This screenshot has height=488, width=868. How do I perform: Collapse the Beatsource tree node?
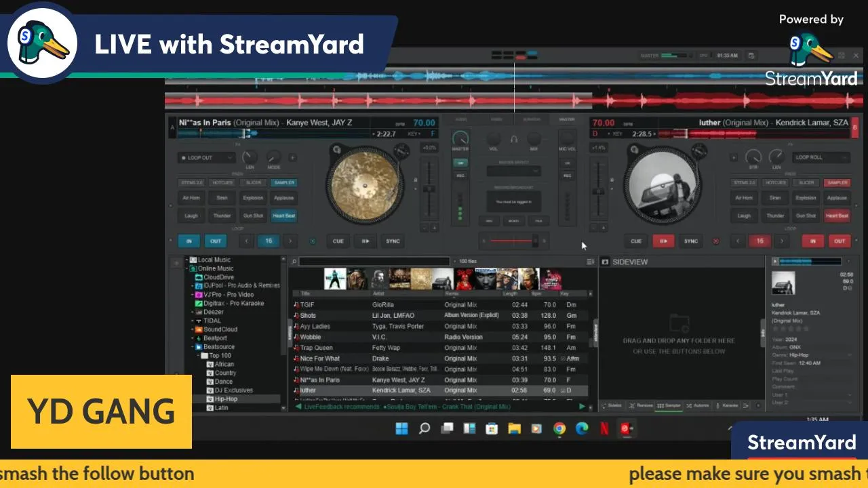pyautogui.click(x=192, y=347)
